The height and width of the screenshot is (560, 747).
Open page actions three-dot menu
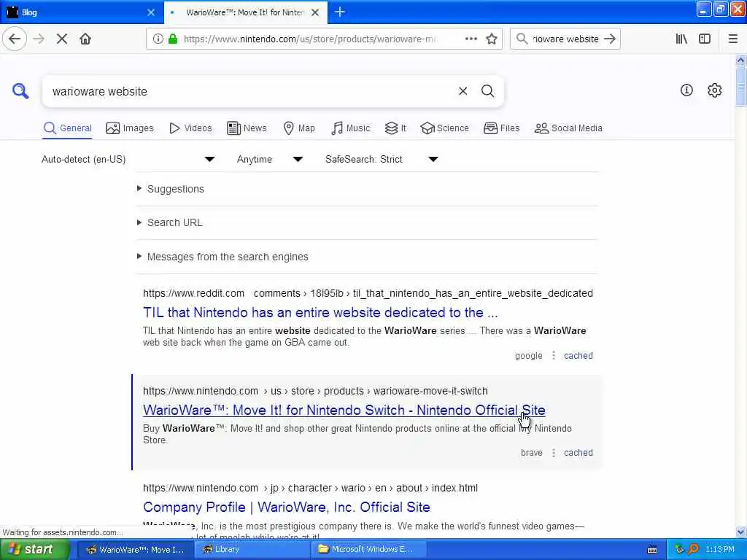click(x=471, y=39)
